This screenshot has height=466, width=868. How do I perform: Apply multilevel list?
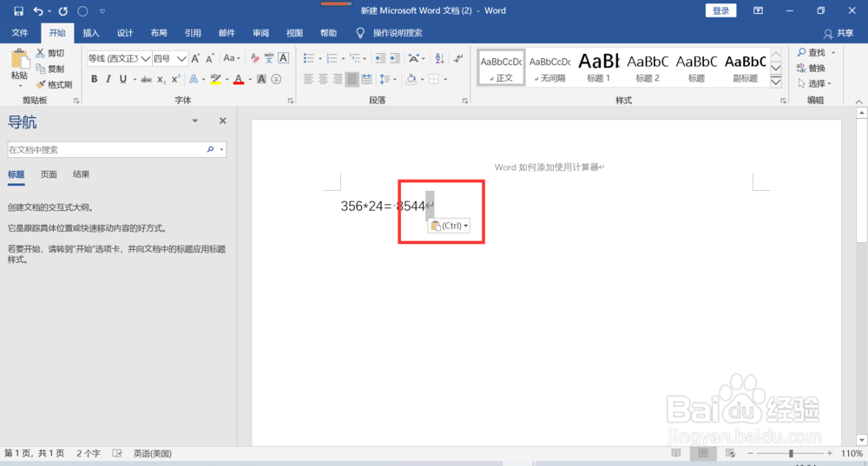pyautogui.click(x=355, y=58)
